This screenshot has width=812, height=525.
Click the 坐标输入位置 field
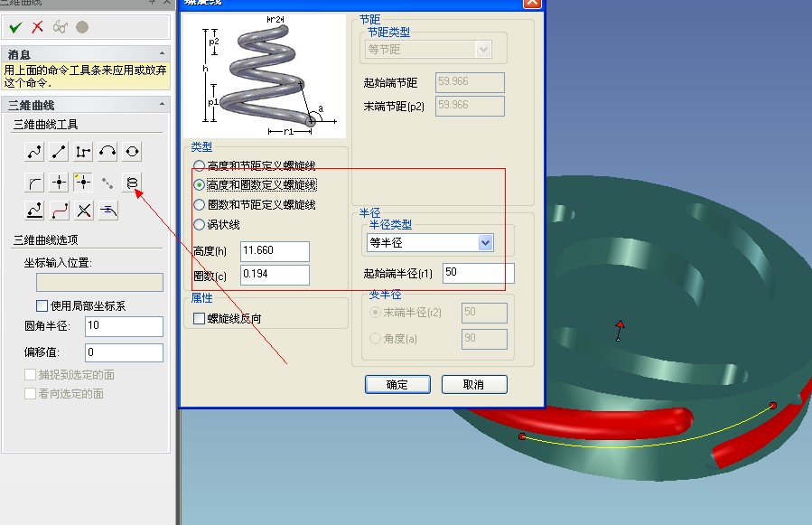(x=99, y=283)
